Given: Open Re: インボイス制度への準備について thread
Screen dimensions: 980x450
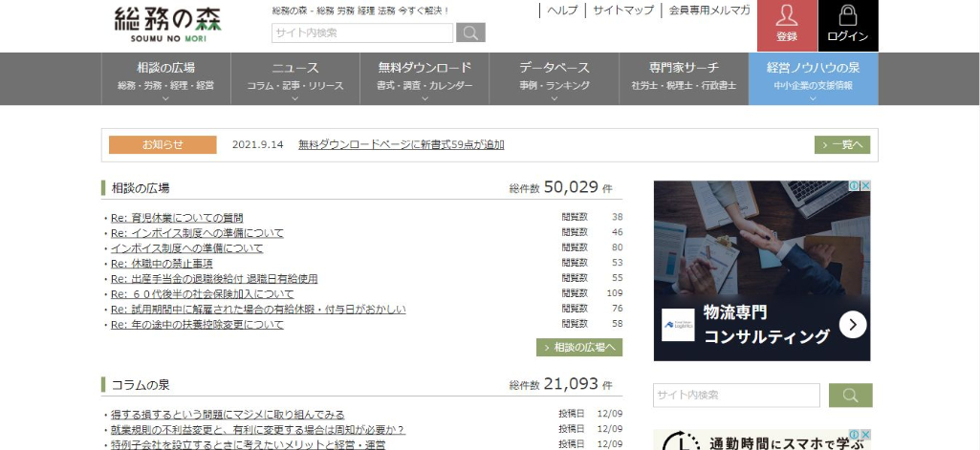Looking at the screenshot, I should (x=197, y=233).
